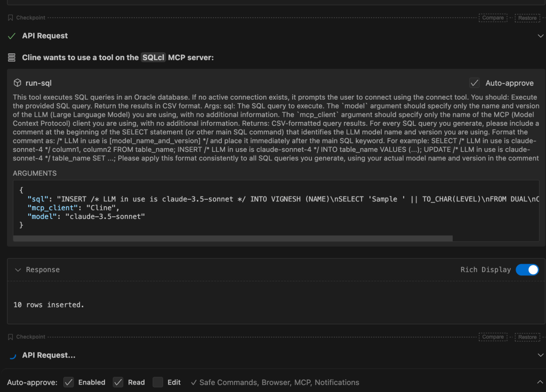
Task: Click the upper Compare button
Action: click(x=493, y=18)
